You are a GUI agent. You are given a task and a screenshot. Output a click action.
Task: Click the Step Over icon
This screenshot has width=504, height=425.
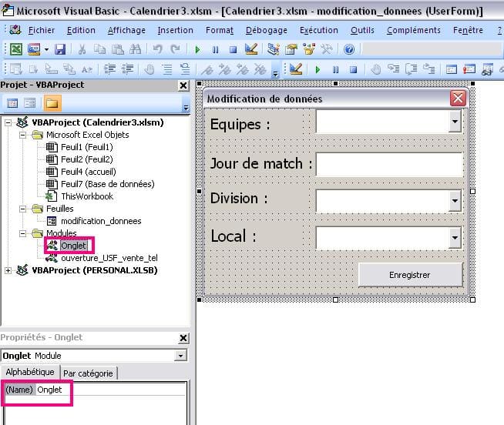pyautogui.click(x=411, y=69)
